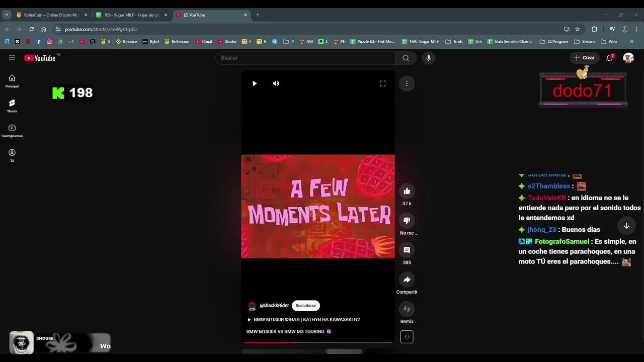Expand the Stream bookmark folder
The width and height of the screenshot is (644, 362).
tap(584, 42)
